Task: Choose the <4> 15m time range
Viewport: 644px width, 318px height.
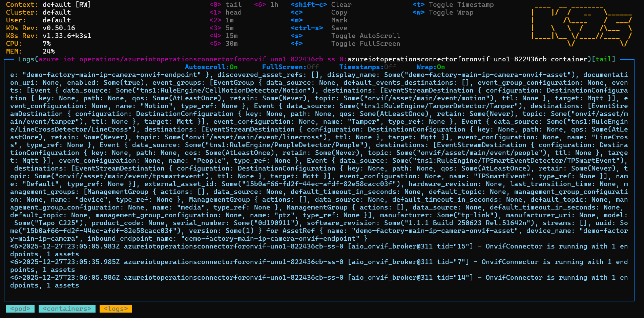Action: tap(223, 36)
